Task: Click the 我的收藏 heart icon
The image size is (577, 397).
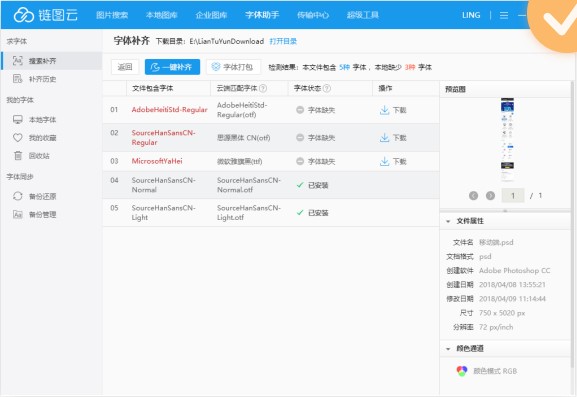Action: click(18, 138)
